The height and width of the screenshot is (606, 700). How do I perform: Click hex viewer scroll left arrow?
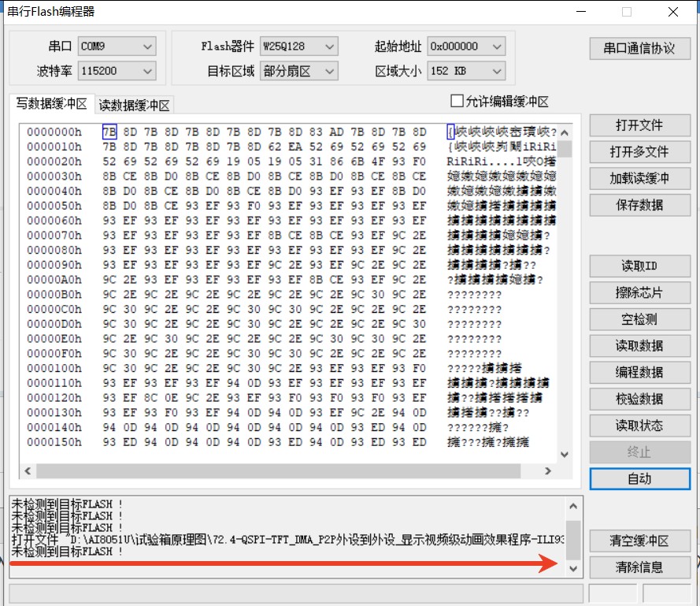[28, 470]
